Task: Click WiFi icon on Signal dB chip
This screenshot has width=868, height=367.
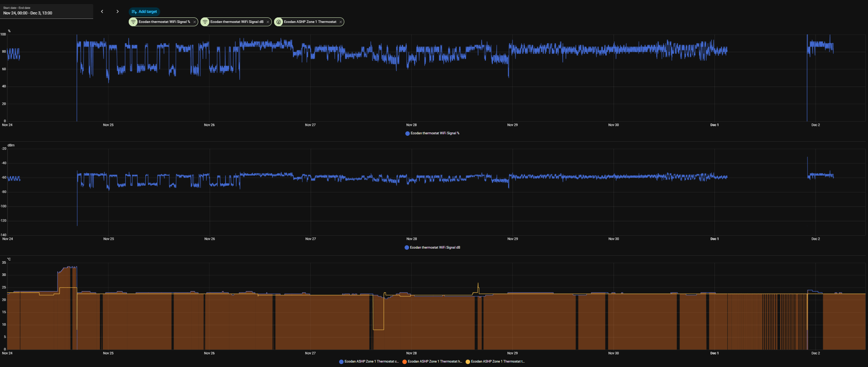Action: [205, 22]
